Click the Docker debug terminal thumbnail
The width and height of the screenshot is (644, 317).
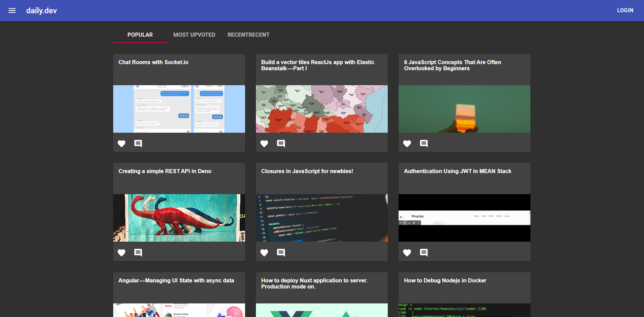(x=464, y=310)
